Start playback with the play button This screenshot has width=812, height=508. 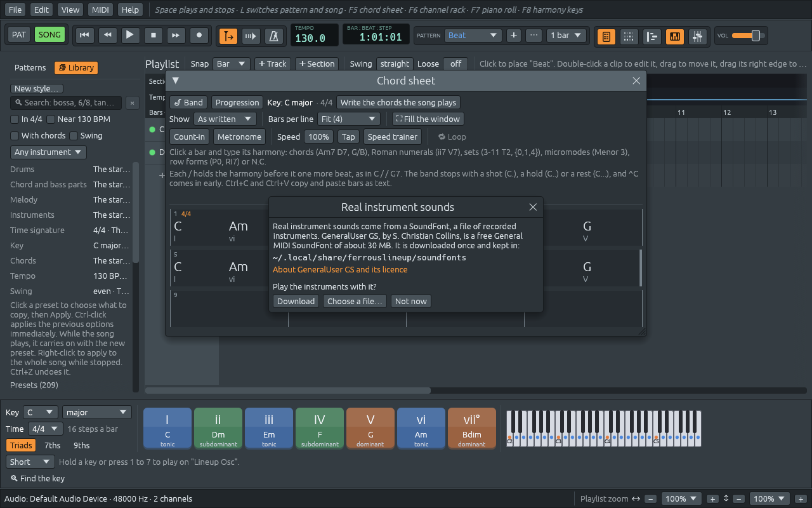tap(130, 36)
